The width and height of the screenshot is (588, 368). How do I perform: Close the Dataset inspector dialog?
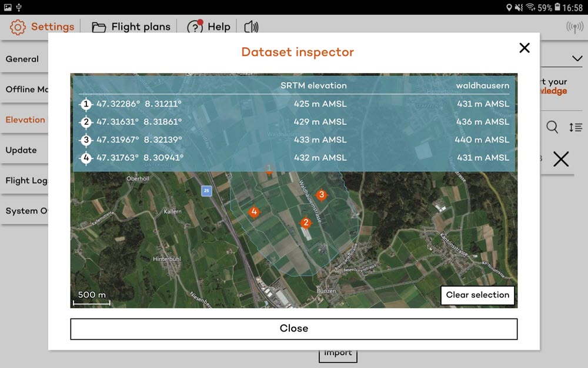(294, 329)
